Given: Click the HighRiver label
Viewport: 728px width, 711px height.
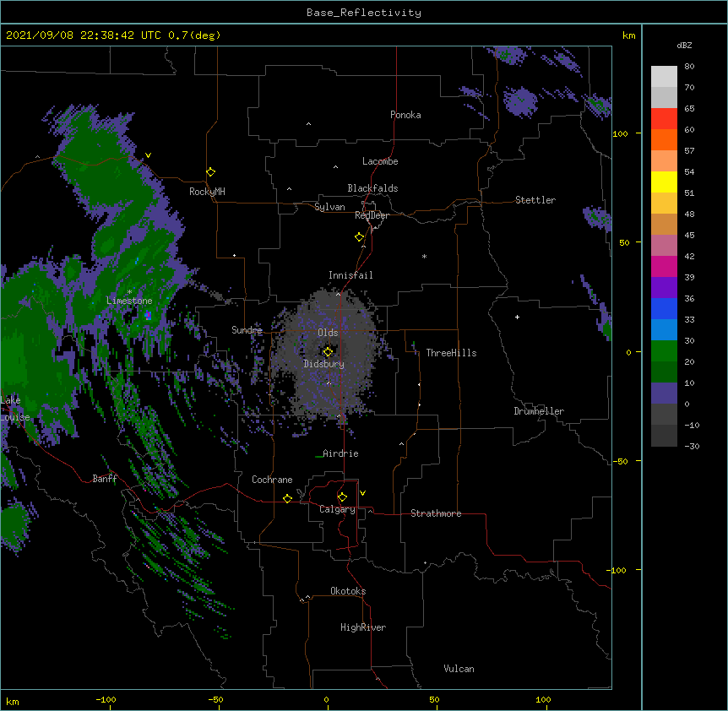Looking at the screenshot, I should coord(363,627).
